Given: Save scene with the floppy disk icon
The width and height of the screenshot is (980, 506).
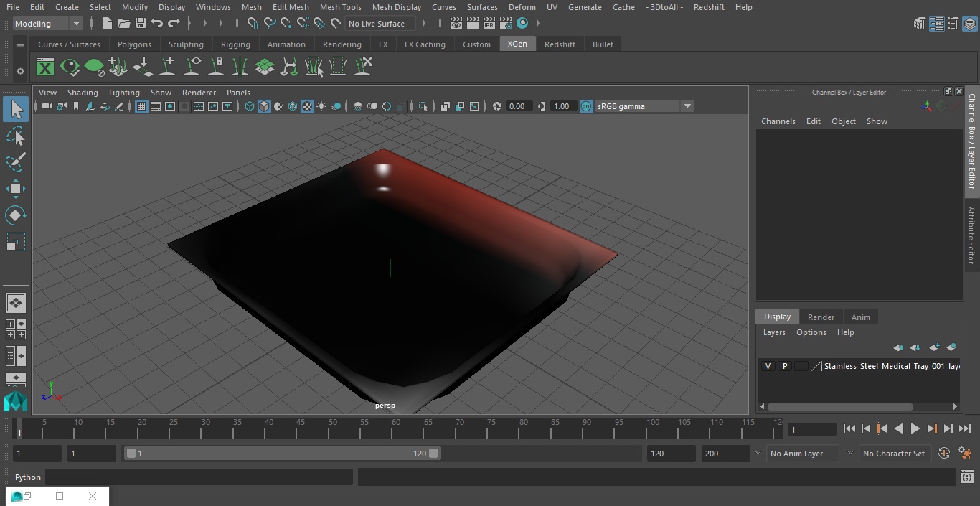Looking at the screenshot, I should [x=140, y=24].
